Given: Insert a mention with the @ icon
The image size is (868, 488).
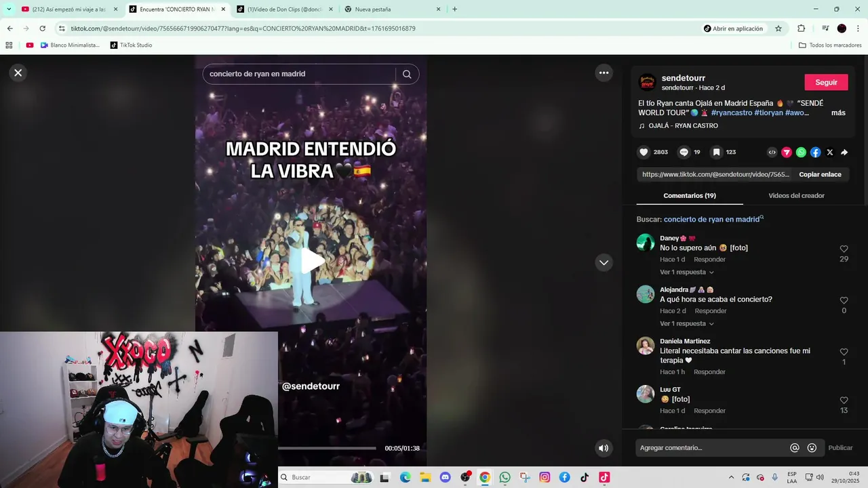Looking at the screenshot, I should coord(795,448).
